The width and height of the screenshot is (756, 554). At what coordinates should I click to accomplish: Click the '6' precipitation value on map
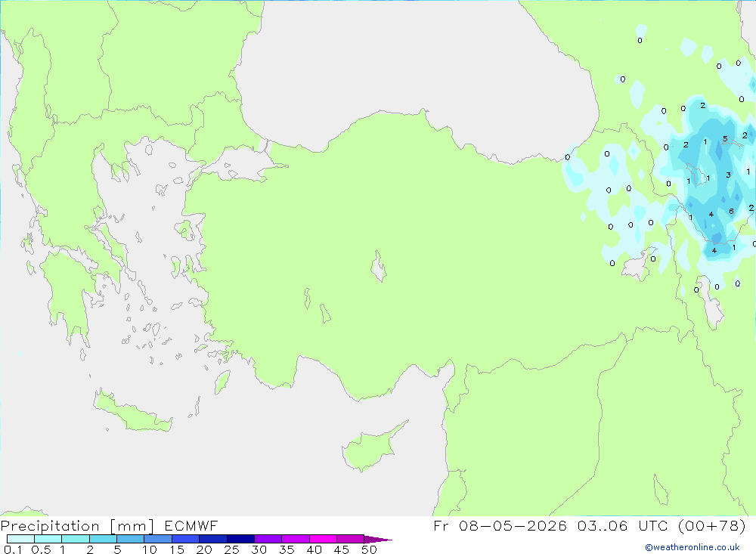[x=731, y=211]
